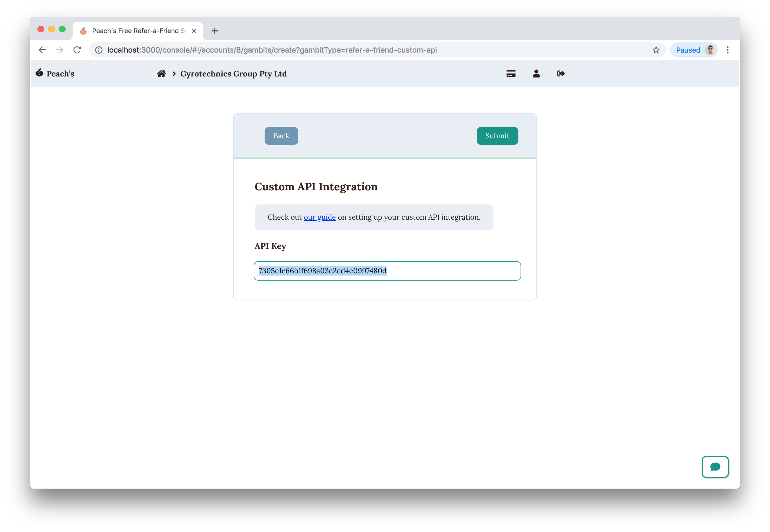
Task: Click the browser back arrow
Action: 42,50
